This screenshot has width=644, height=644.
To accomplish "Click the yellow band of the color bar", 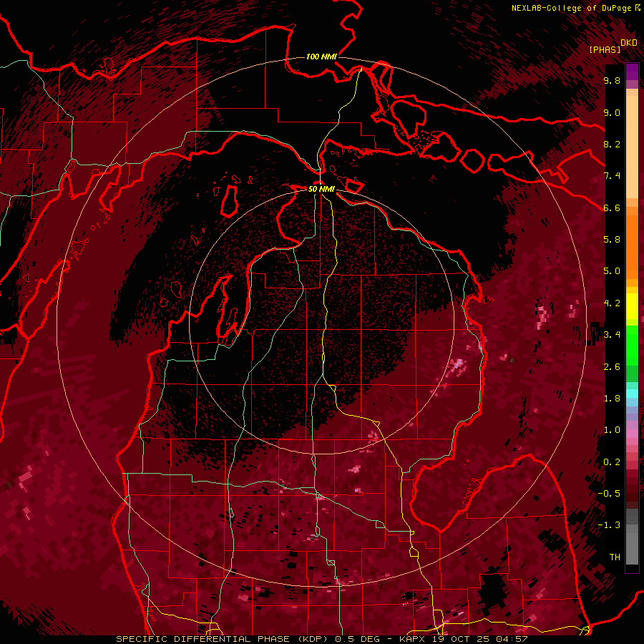I will (x=632, y=306).
